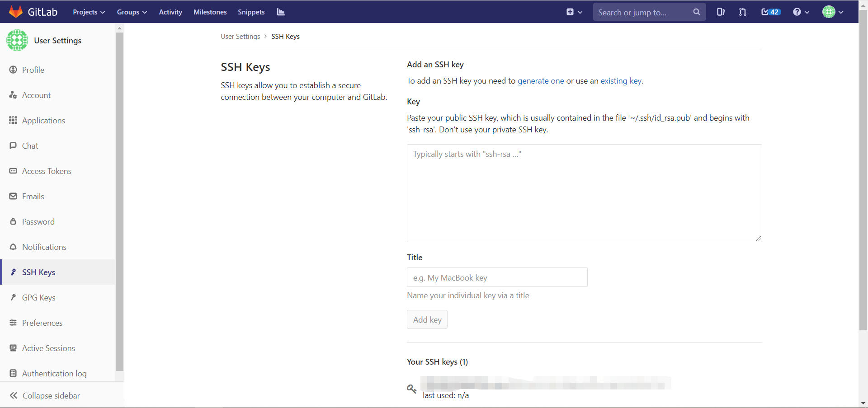The height and width of the screenshot is (408, 868).
Task: Open GPG Keys settings page
Action: click(x=39, y=297)
